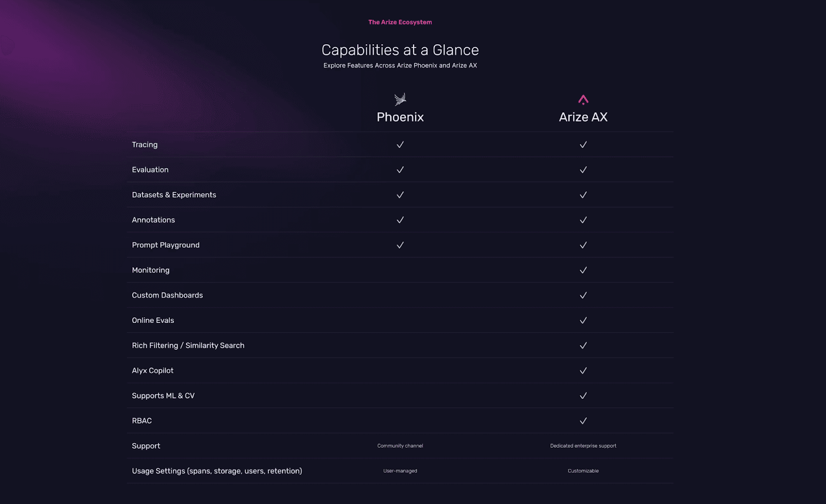Click the Phoenix checkmark for Tracing
Image resolution: width=826 pixels, height=504 pixels.
(x=400, y=145)
